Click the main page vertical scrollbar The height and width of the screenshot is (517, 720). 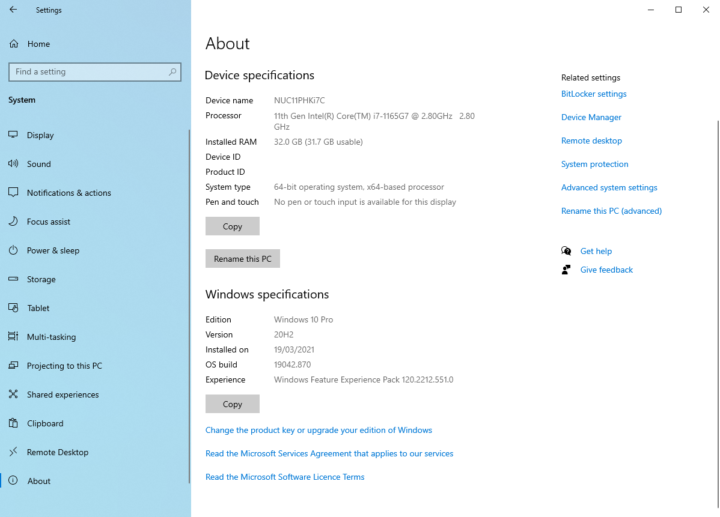(717, 312)
